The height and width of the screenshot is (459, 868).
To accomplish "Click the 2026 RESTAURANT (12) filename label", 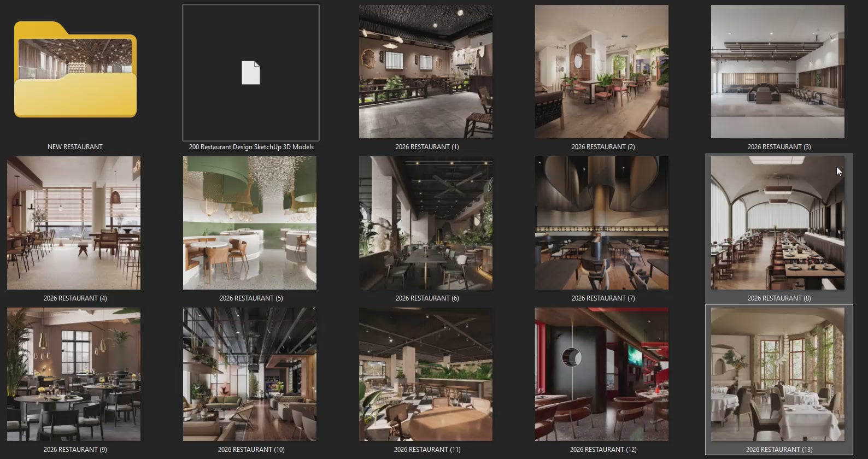I will (x=603, y=450).
